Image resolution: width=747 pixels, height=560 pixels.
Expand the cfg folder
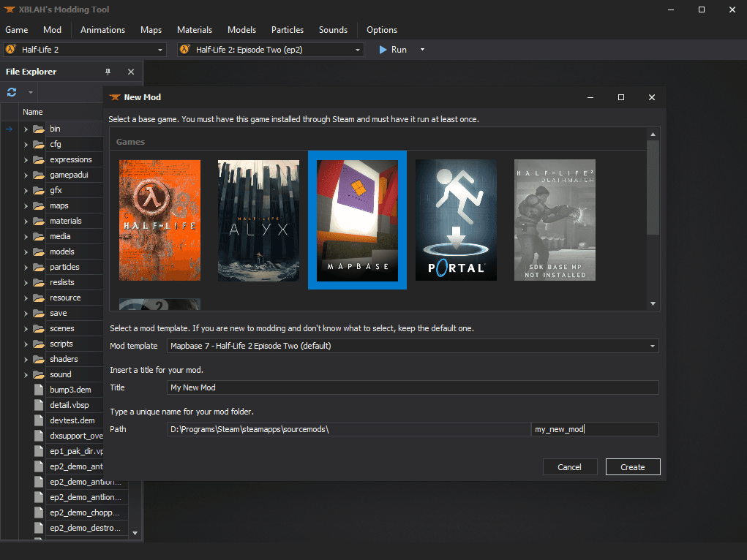[x=26, y=144]
